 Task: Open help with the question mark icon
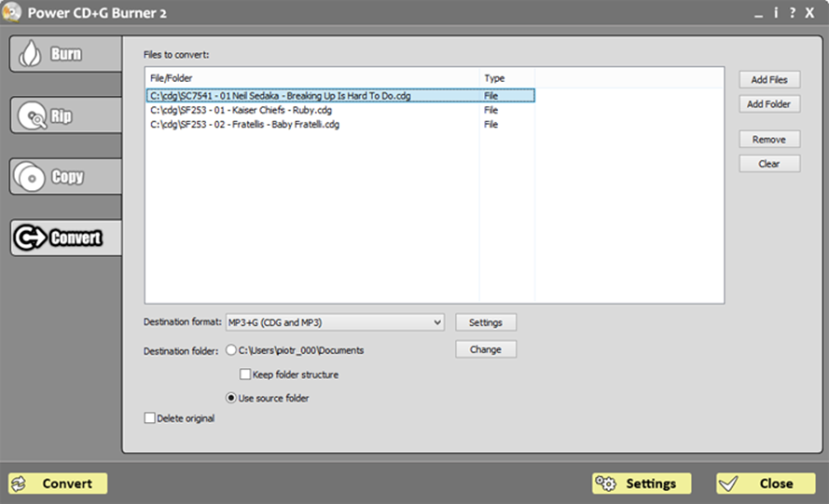pos(792,13)
